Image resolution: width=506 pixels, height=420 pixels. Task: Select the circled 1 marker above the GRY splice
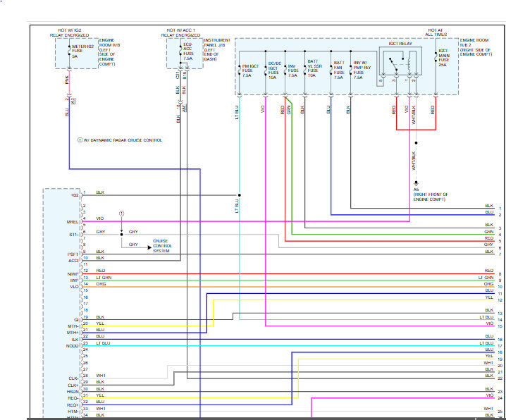[x=122, y=214]
